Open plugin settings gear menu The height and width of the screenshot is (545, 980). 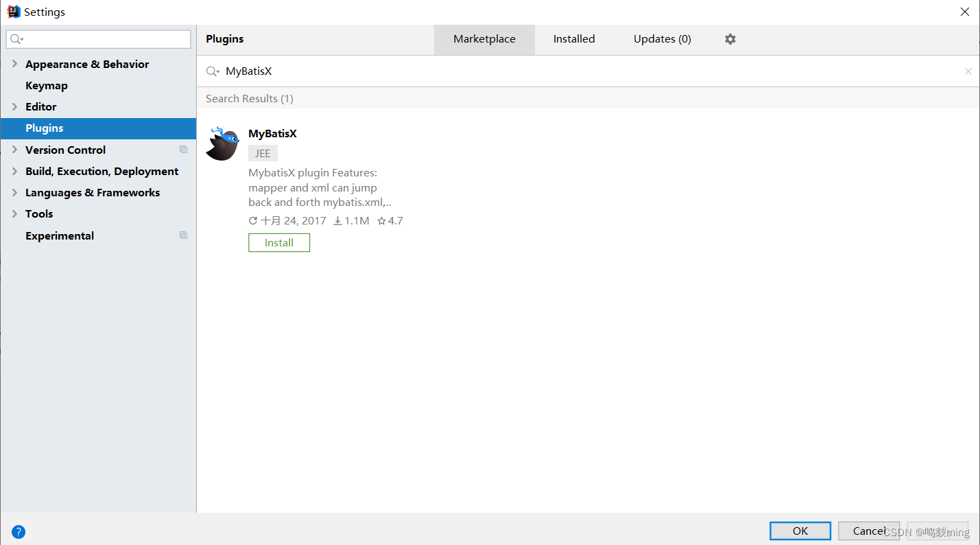[x=730, y=39]
